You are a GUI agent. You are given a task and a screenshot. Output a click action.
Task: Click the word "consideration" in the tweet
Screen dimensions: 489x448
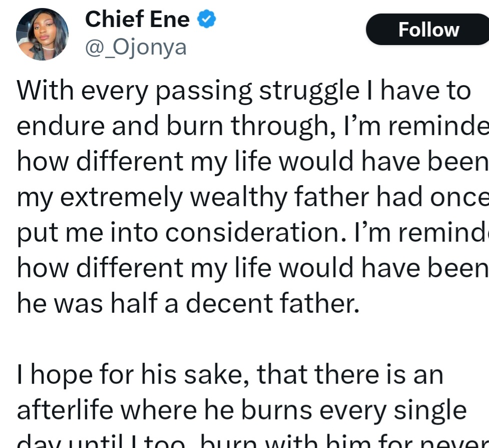[x=226, y=233]
